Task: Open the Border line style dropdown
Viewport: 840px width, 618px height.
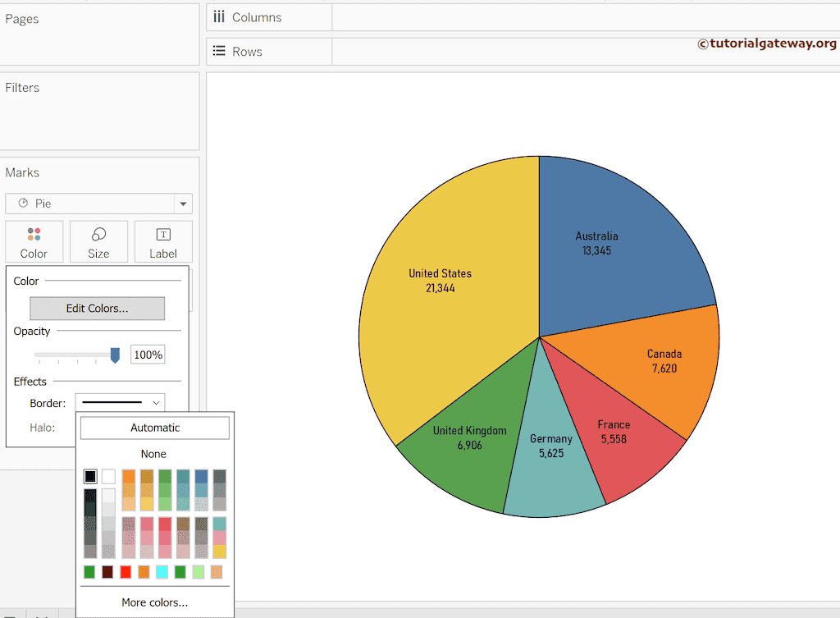Action: pos(120,402)
